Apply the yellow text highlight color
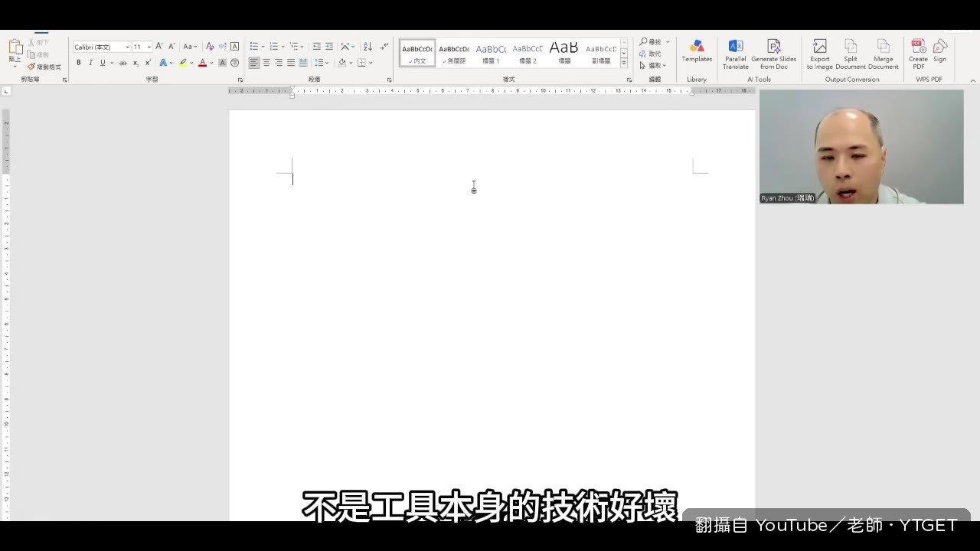Image resolution: width=980 pixels, height=551 pixels. [183, 63]
